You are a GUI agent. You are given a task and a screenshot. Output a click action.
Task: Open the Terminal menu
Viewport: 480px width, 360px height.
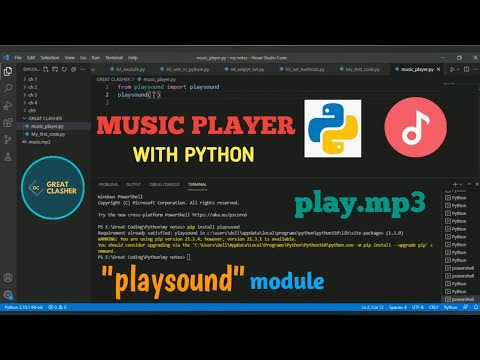click(x=114, y=58)
